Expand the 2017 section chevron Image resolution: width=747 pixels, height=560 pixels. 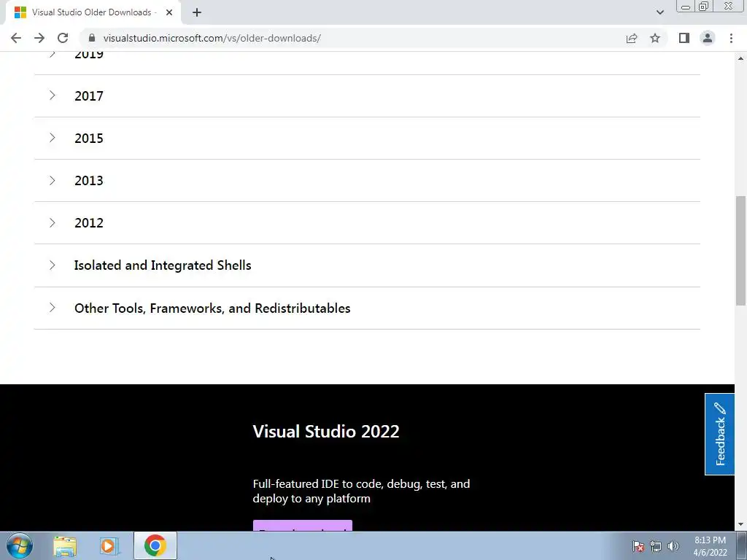tap(52, 96)
